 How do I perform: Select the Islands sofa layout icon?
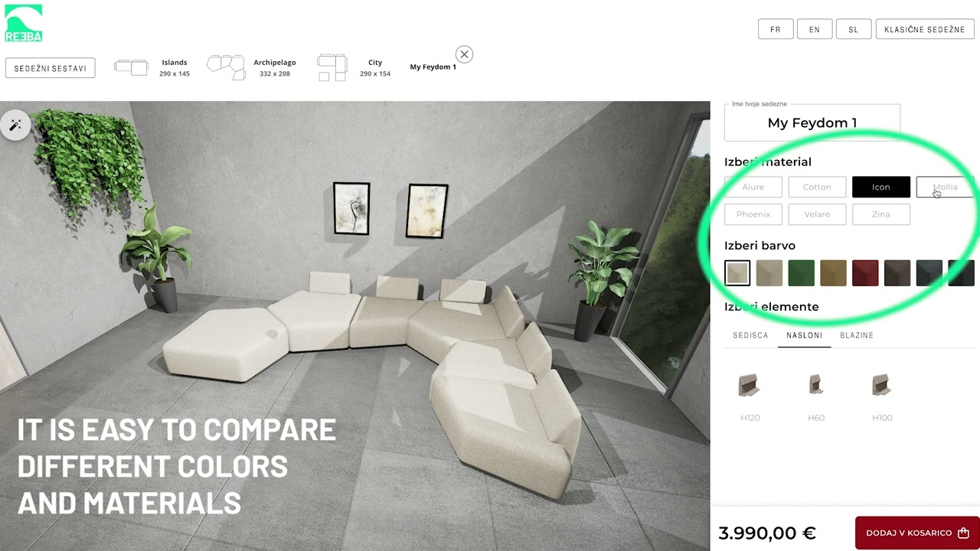131,67
